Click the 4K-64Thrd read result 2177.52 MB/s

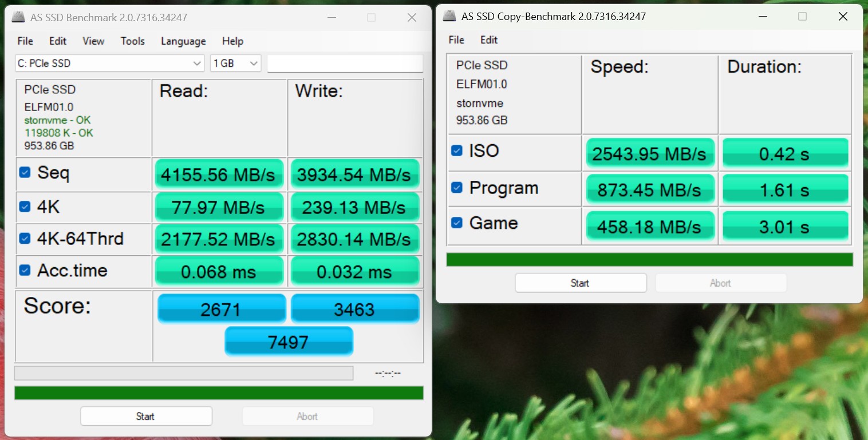219,239
